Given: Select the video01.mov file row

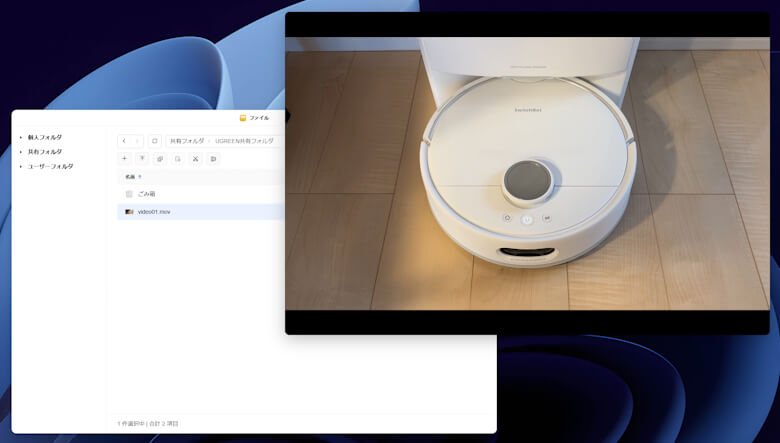Looking at the screenshot, I should click(x=200, y=212).
